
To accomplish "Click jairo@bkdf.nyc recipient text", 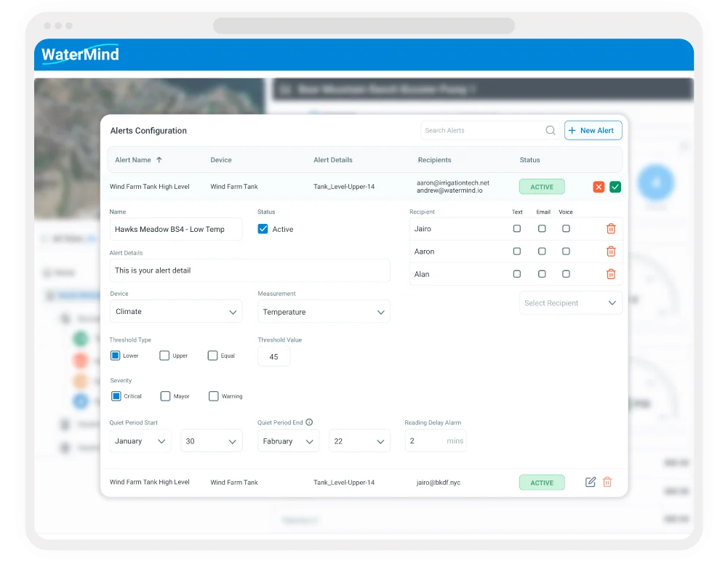I will click(439, 483).
